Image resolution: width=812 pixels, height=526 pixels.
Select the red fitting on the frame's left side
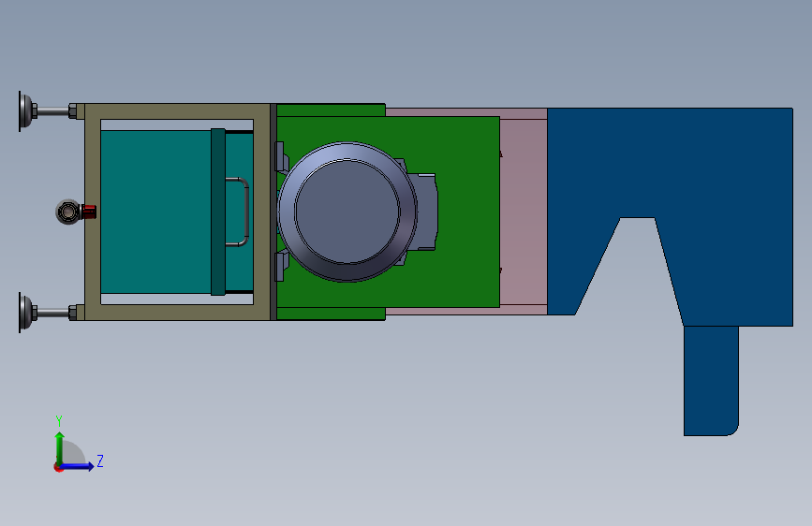tap(89, 212)
